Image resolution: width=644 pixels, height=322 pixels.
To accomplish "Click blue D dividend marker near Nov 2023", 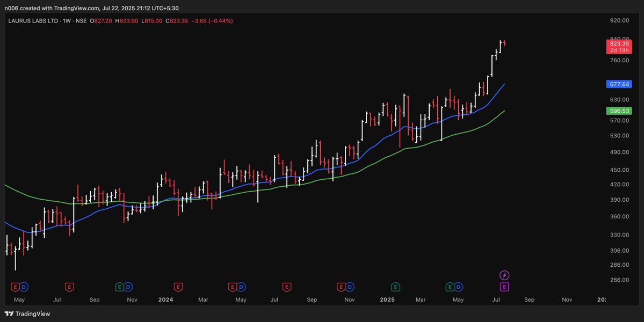I will click(128, 287).
